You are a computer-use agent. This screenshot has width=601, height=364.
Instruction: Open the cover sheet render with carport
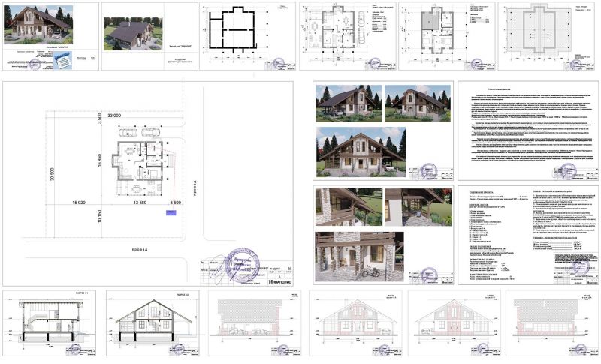pyautogui.click(x=38, y=25)
